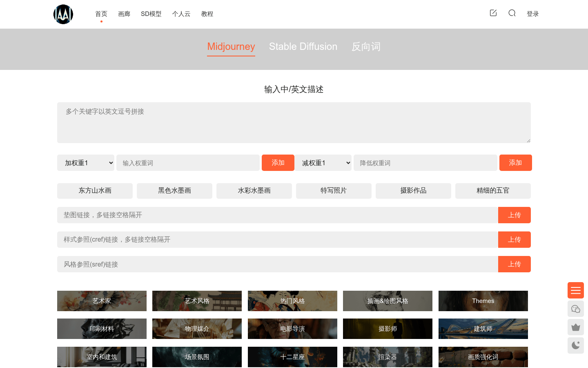Open the 画质强化词 category thumbnail
The height and width of the screenshot is (368, 588).
483,357
